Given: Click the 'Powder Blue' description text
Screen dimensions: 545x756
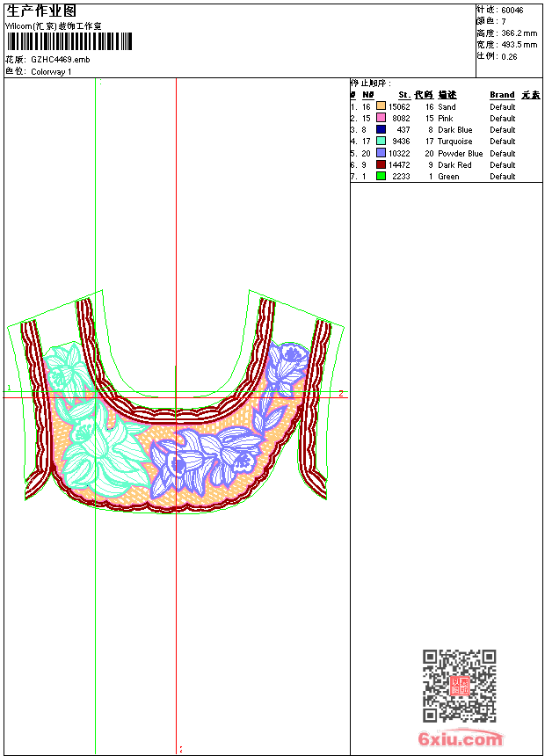Looking at the screenshot, I should [460, 153].
